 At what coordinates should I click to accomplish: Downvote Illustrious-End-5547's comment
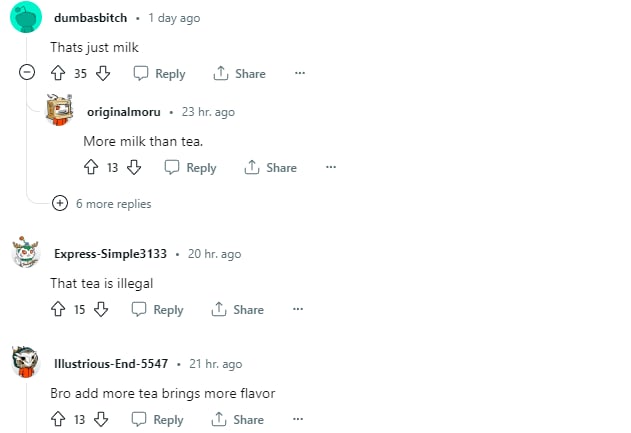(x=101, y=419)
